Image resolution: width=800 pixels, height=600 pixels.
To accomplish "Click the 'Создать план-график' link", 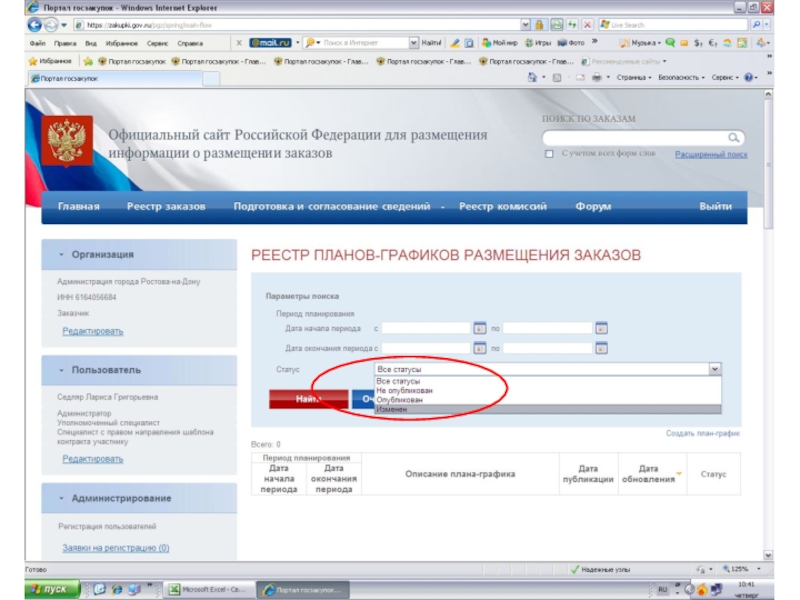I will click(x=702, y=434).
